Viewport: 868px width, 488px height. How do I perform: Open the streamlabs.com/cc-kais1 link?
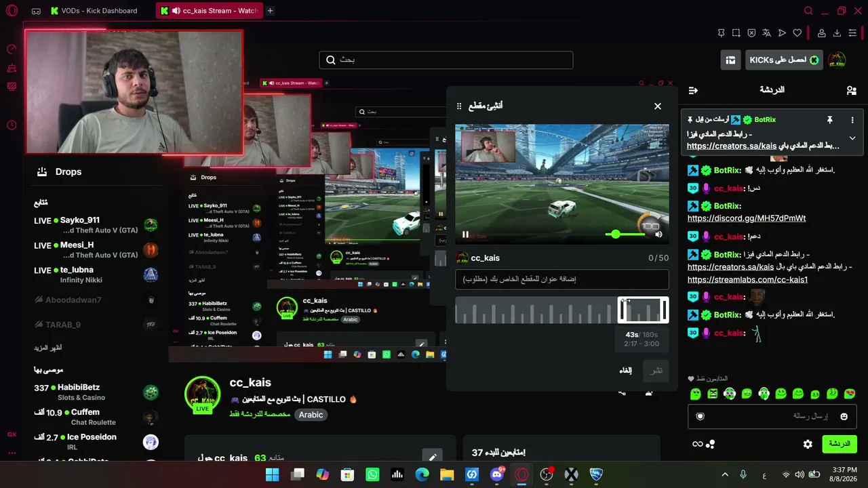point(747,279)
